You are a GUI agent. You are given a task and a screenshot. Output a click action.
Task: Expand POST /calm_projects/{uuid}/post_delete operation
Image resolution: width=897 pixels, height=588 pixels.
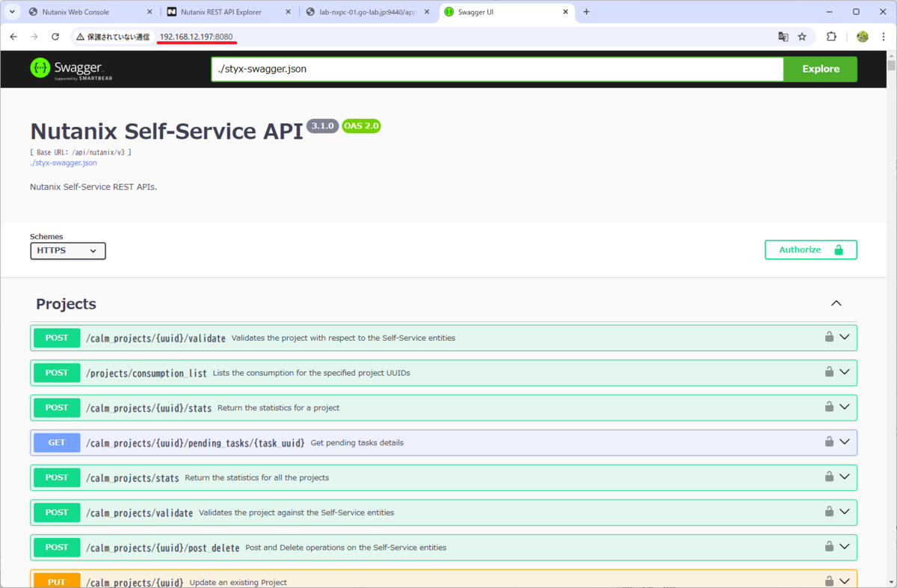tap(845, 547)
